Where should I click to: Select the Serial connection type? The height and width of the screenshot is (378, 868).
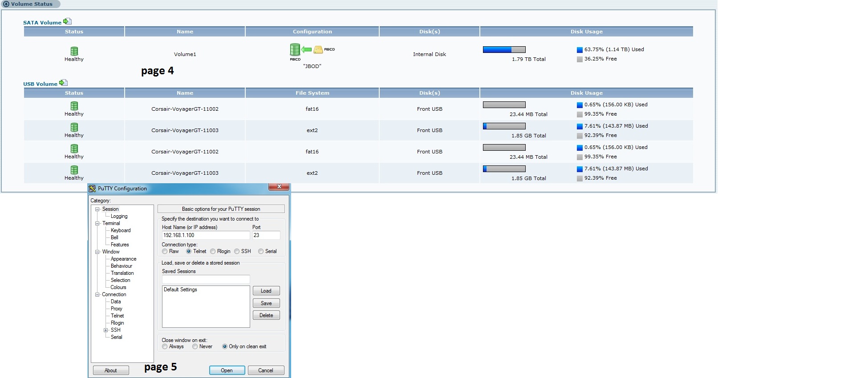pyautogui.click(x=261, y=251)
